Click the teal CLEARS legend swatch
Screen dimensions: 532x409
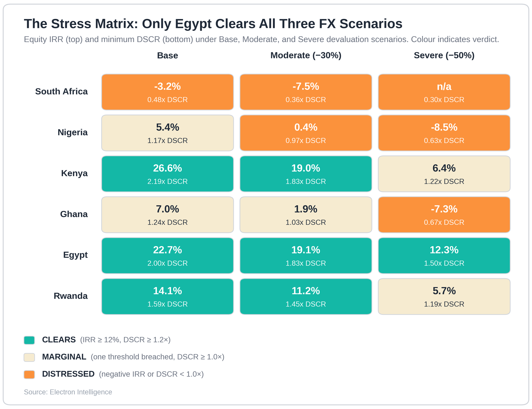(29, 340)
